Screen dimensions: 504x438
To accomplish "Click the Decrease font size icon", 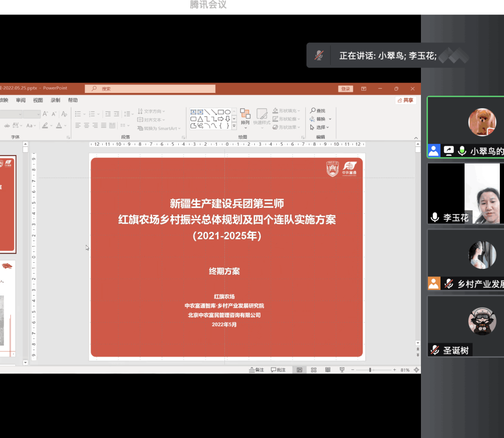I will 54,114.
